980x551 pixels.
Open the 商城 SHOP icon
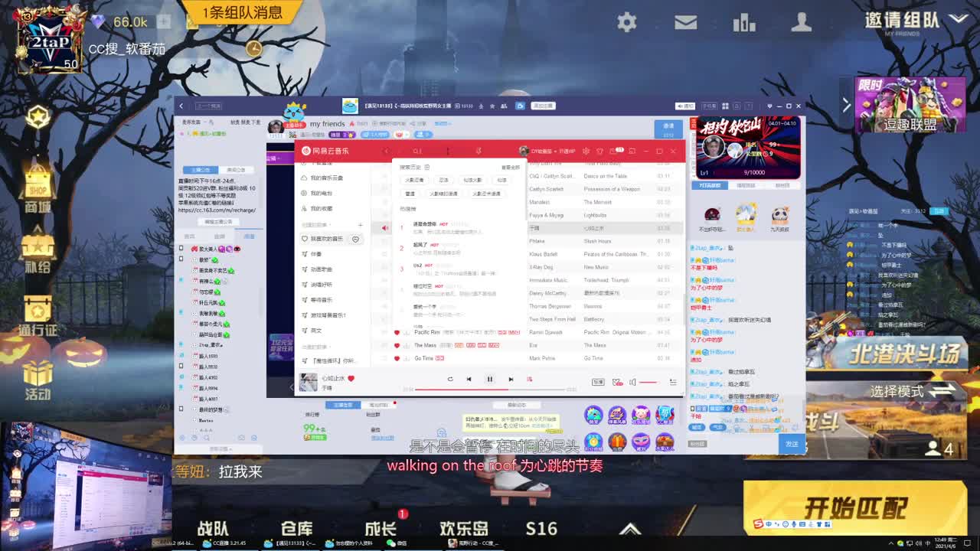(x=38, y=187)
